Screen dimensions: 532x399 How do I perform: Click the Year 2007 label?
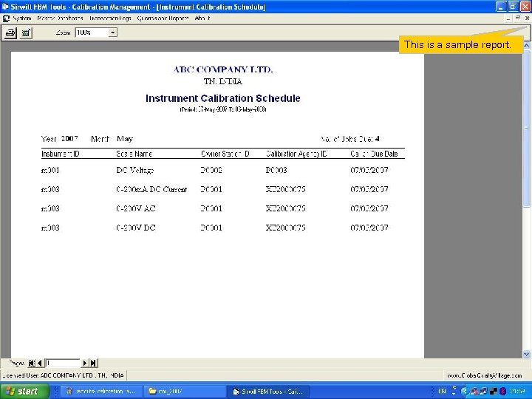point(60,139)
